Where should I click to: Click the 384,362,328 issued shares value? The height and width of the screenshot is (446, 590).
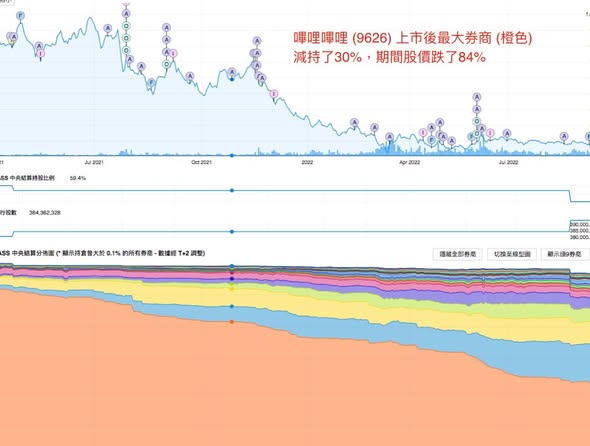45,213
